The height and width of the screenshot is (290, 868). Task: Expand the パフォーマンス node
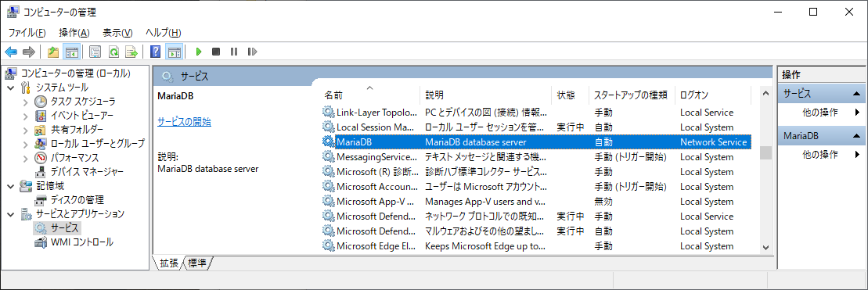(26, 158)
